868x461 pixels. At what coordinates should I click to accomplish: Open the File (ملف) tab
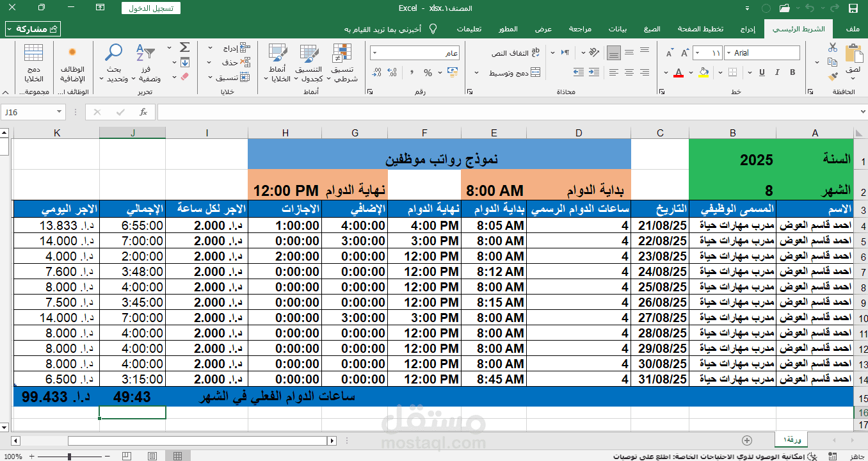852,29
